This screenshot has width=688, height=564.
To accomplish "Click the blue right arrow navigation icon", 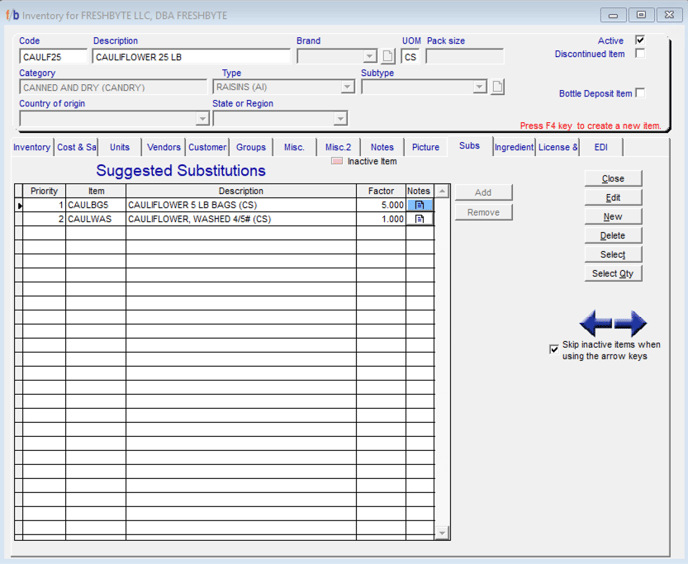I will (631, 324).
